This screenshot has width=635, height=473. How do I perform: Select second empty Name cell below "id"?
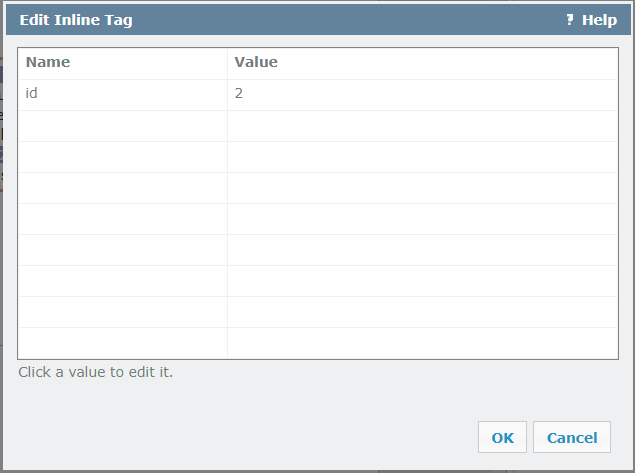[x=122, y=156]
